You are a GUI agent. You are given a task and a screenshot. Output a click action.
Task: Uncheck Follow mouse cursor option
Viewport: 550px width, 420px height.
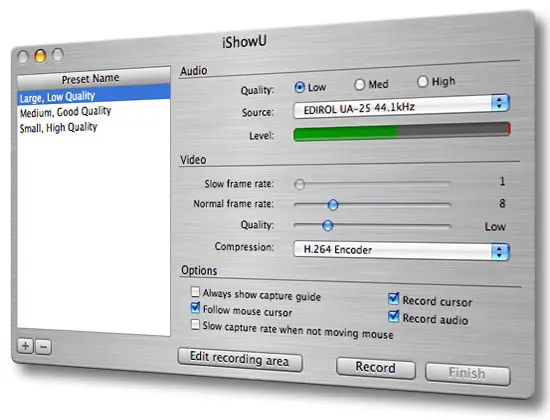[195, 308]
